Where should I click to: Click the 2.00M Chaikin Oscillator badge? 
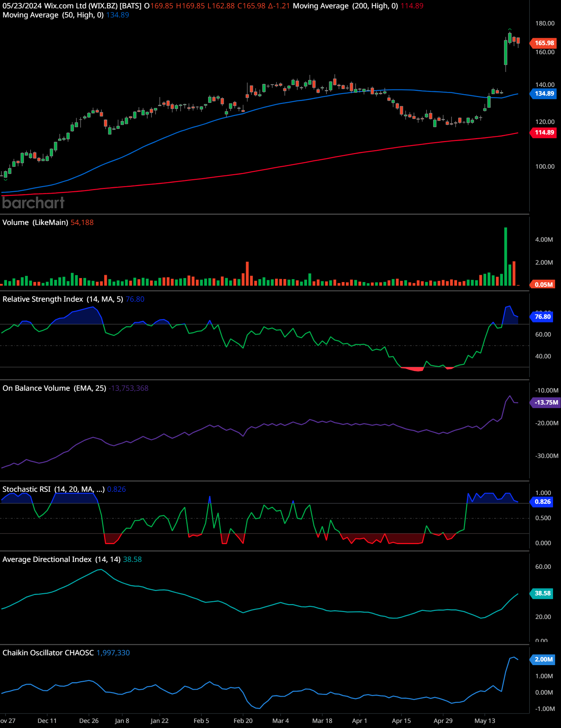pos(543,659)
